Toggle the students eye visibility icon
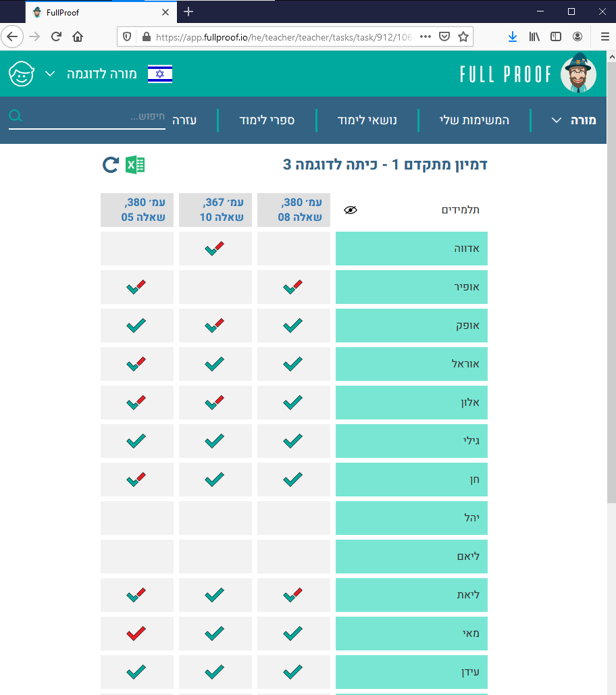The image size is (616, 695). (x=350, y=210)
